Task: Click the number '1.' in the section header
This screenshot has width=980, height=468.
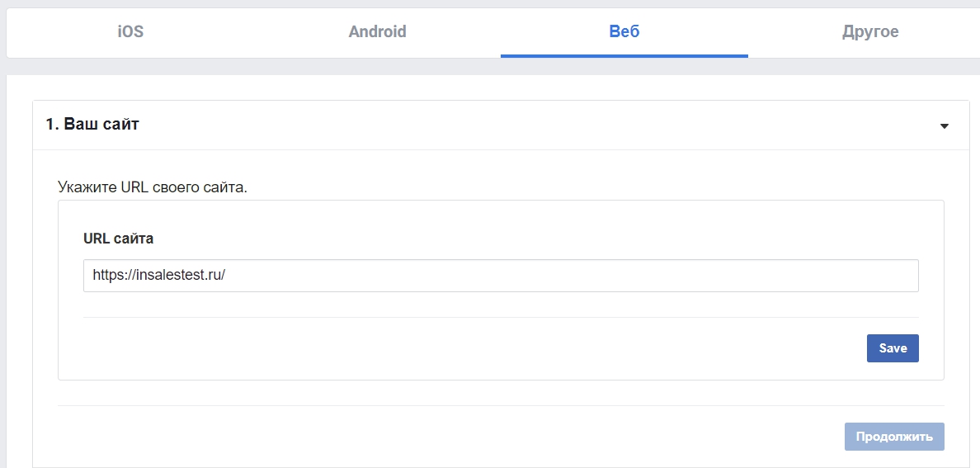Action: (x=53, y=125)
